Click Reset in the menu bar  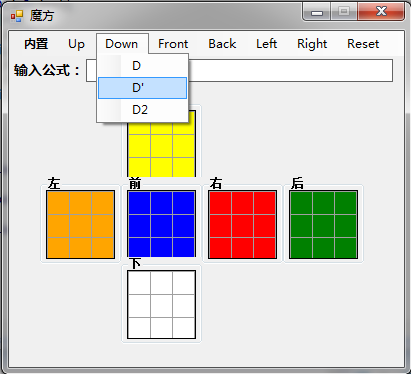tap(363, 44)
